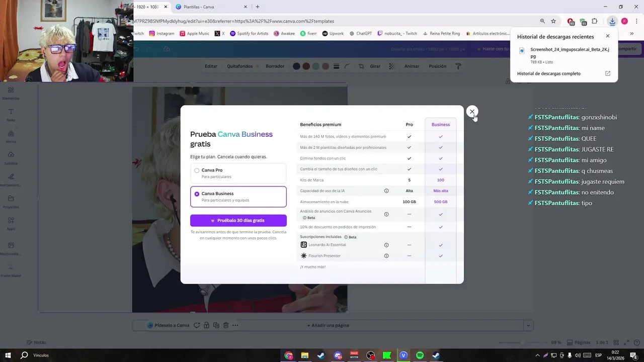Open the downloaded Screenshot_24_imgupscaler file

(x=563, y=55)
